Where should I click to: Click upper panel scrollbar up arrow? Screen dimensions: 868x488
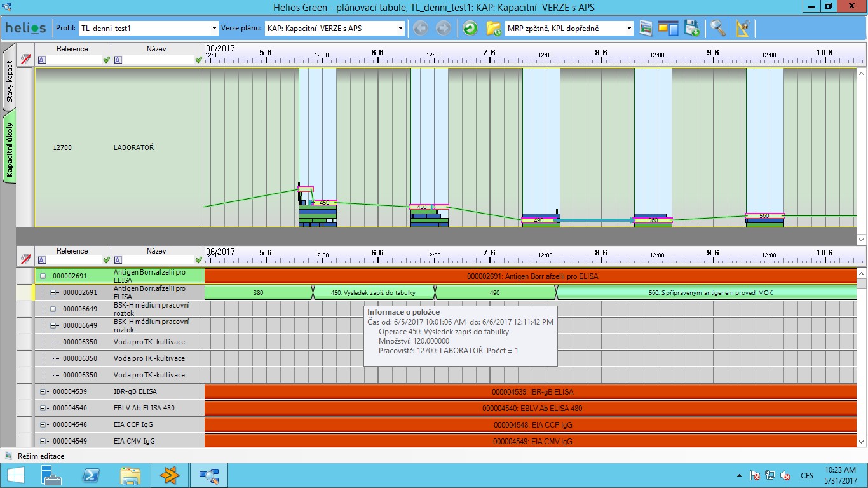[861, 72]
